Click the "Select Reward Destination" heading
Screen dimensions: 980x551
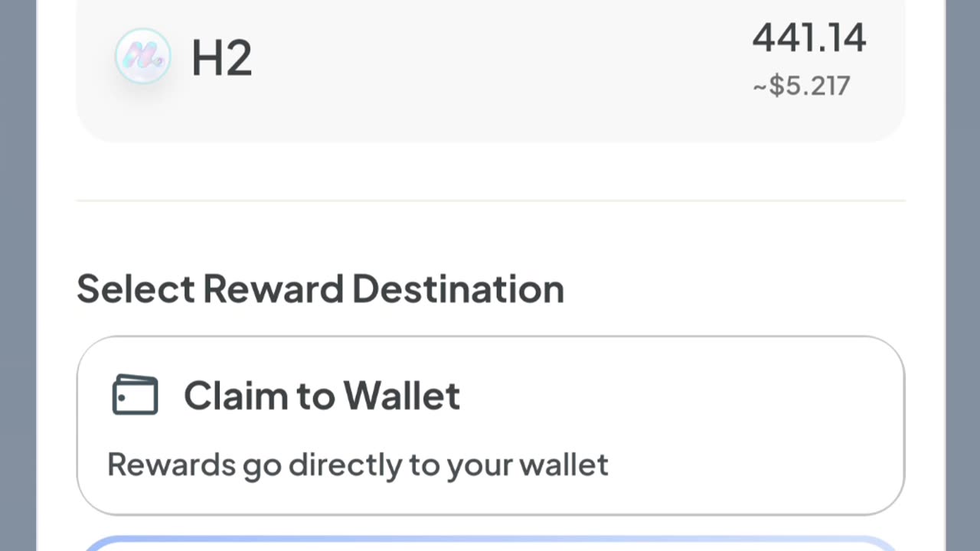tap(320, 289)
